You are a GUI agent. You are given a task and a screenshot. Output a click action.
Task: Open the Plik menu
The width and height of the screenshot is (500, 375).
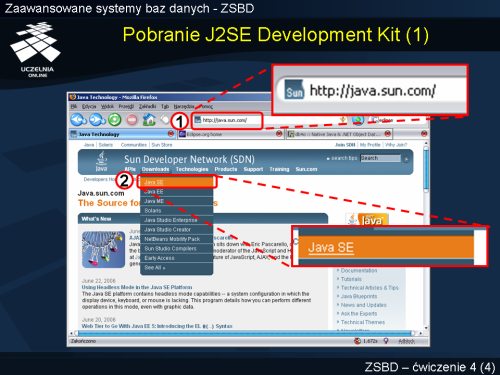point(74,106)
